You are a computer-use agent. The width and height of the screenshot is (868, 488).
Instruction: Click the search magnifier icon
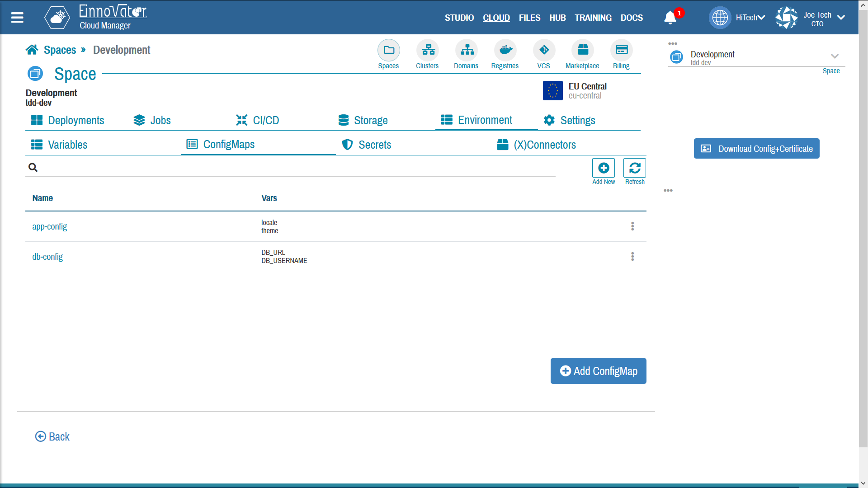pyautogui.click(x=33, y=168)
